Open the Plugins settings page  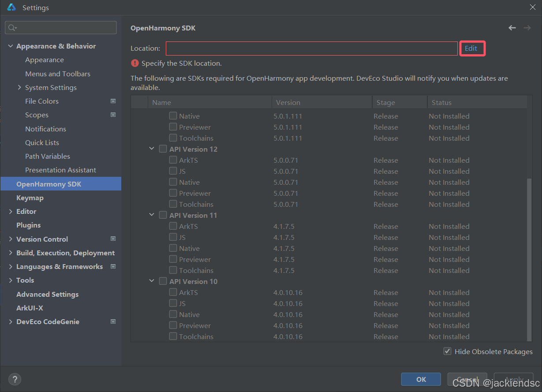click(x=28, y=225)
